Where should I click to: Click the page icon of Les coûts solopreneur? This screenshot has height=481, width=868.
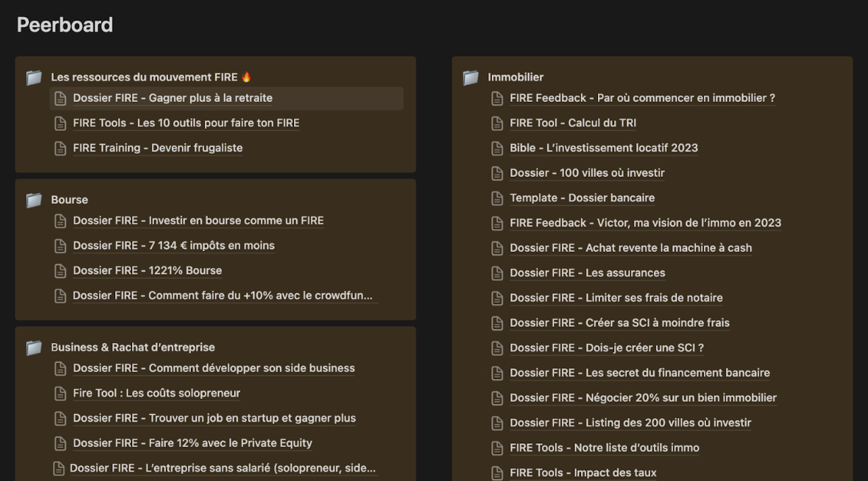tap(61, 393)
